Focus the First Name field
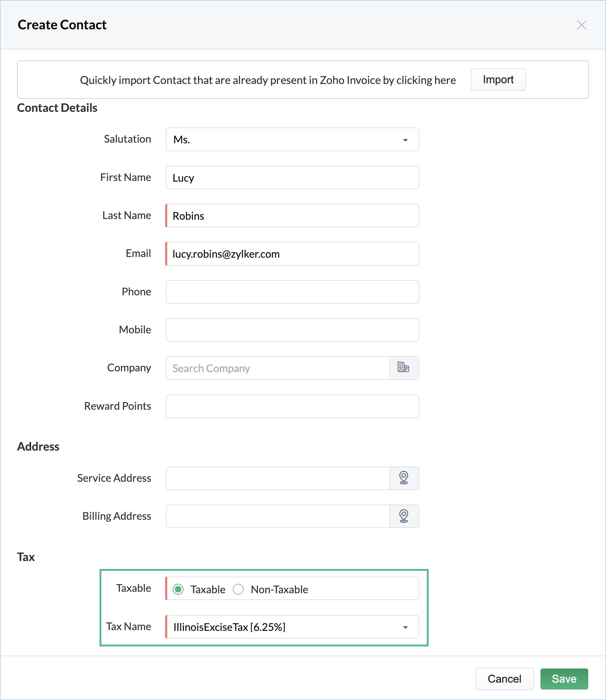 click(x=292, y=178)
